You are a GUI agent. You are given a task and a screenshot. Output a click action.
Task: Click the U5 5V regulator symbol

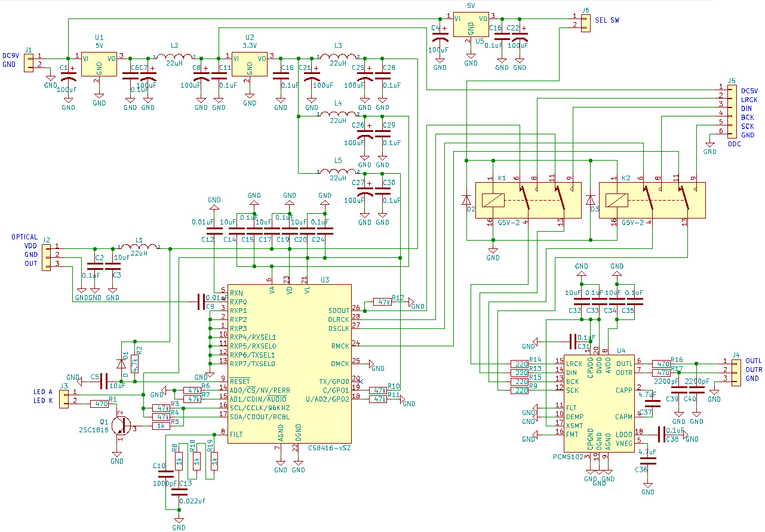point(471,24)
